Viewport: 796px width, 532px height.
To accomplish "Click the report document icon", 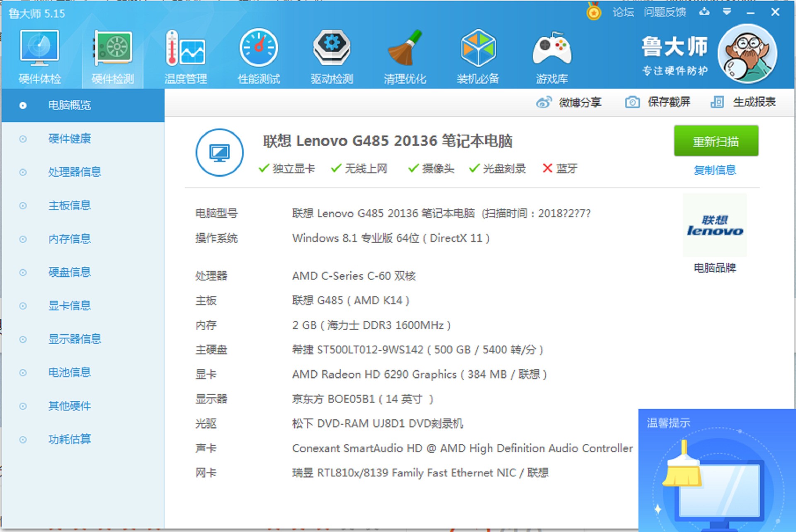I will click(x=717, y=102).
